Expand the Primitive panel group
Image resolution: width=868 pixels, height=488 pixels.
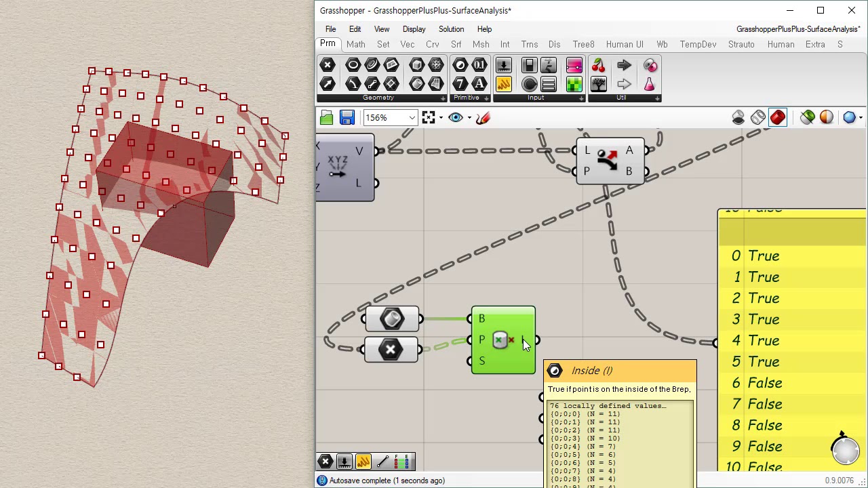(487, 98)
